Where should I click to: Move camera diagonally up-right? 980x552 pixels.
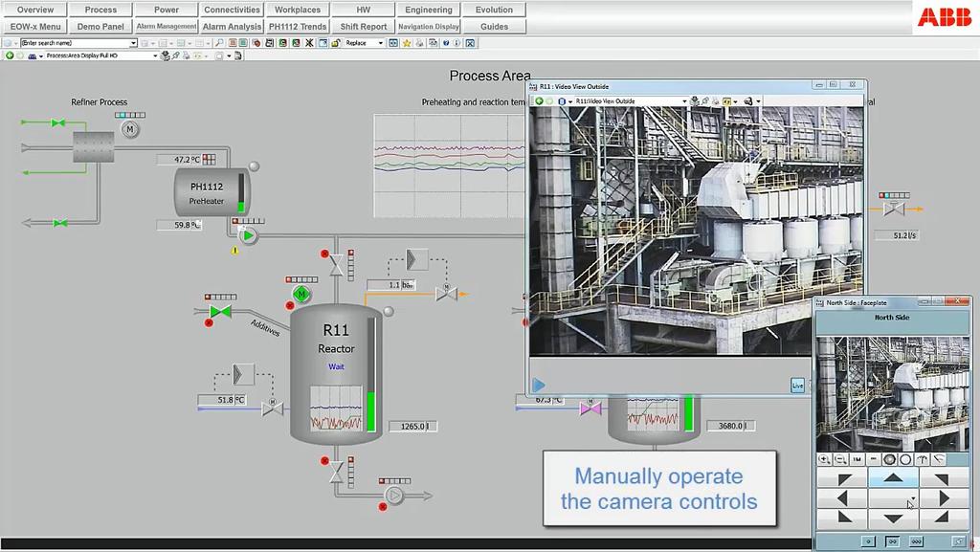point(944,478)
